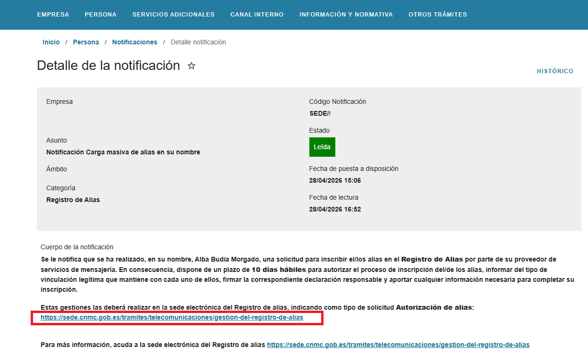This screenshot has height=364, width=588.
Task: Return to Notificaciones via the breadcrumb
Action: [x=135, y=42]
